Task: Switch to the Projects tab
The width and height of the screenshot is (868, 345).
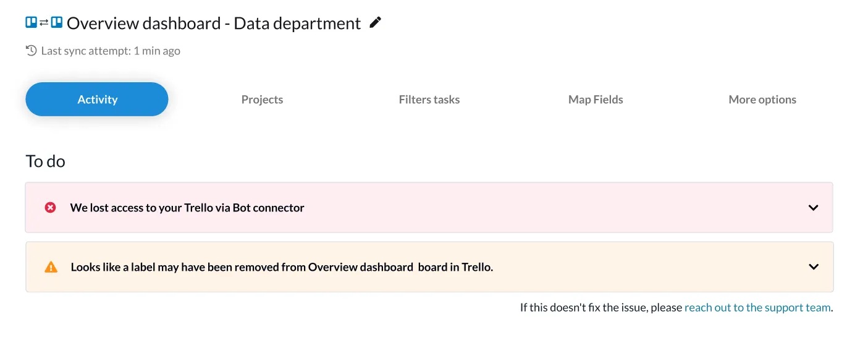Action: [x=262, y=100]
